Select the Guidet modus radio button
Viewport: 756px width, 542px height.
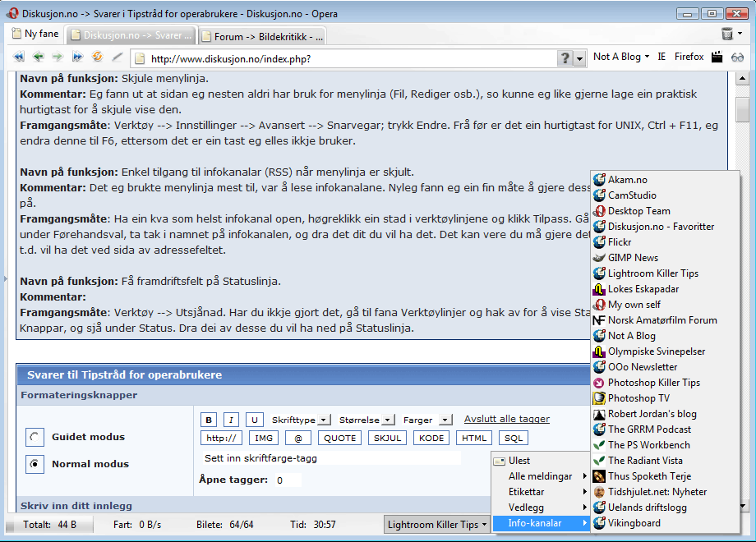tap(35, 437)
